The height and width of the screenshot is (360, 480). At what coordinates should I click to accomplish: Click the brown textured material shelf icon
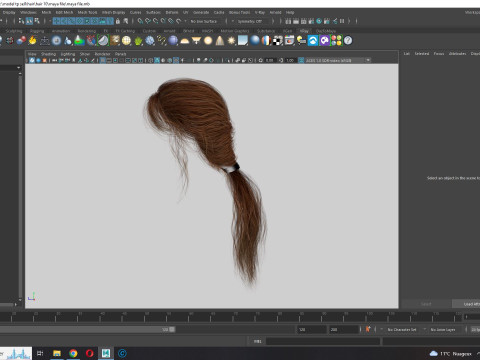115,41
